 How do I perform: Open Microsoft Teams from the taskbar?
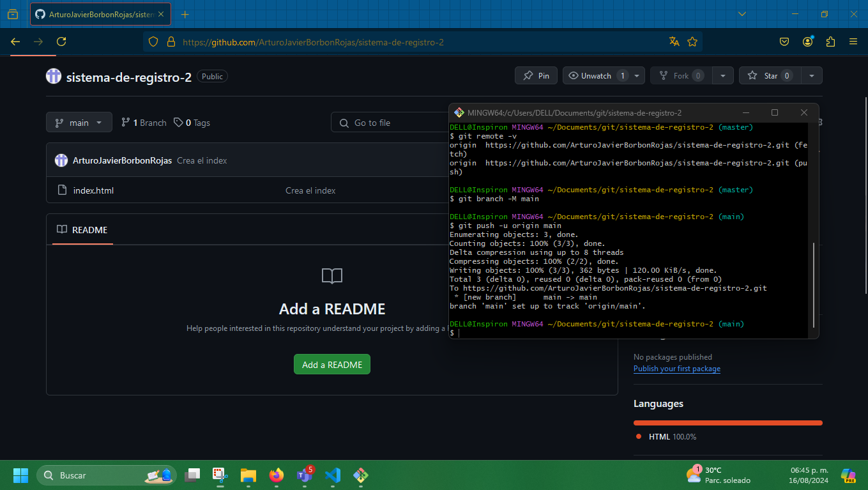(305, 475)
